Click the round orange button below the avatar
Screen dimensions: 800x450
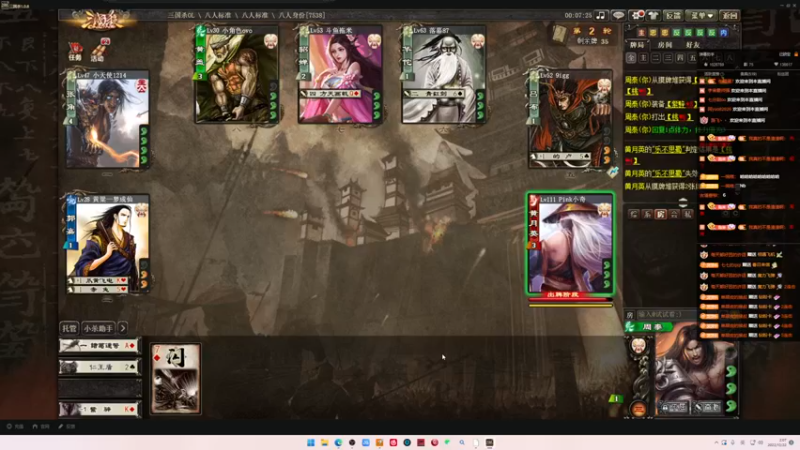[x=638, y=409]
